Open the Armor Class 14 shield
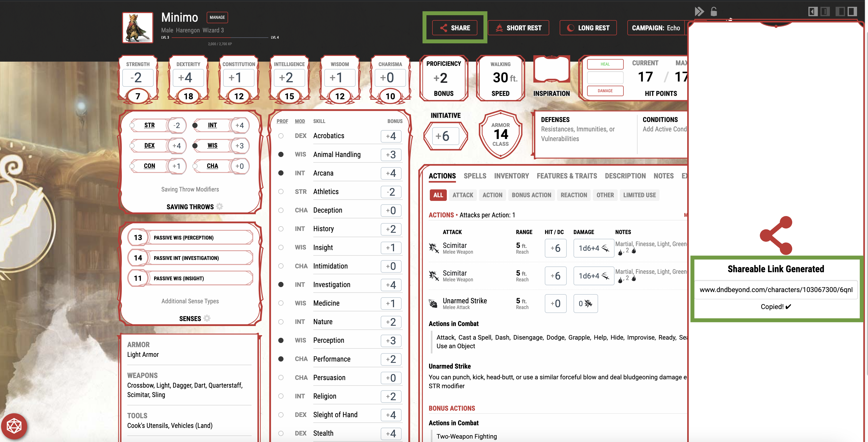Screen dimensions: 868x442 click(x=500, y=135)
